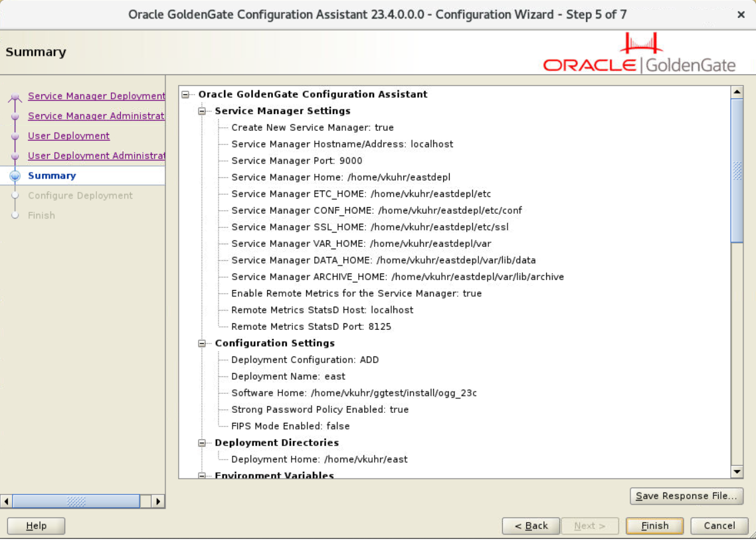The image size is (756, 541).
Task: Select the Oracle GoldenGate Configuration Assistant root label
Action: coord(313,94)
